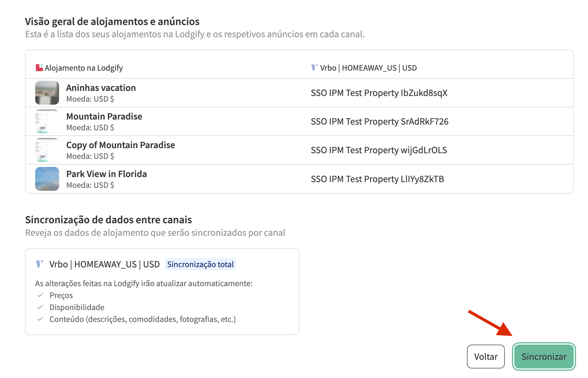The width and height of the screenshot is (588, 378).
Task: Open the Mountain Paradise thumbnail image
Action: coord(47,121)
